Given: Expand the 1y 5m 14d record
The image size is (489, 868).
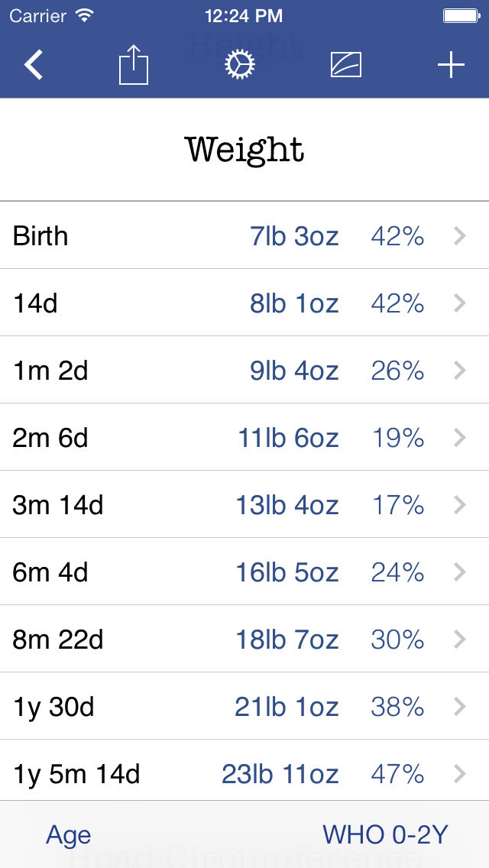Looking at the screenshot, I should [x=244, y=774].
